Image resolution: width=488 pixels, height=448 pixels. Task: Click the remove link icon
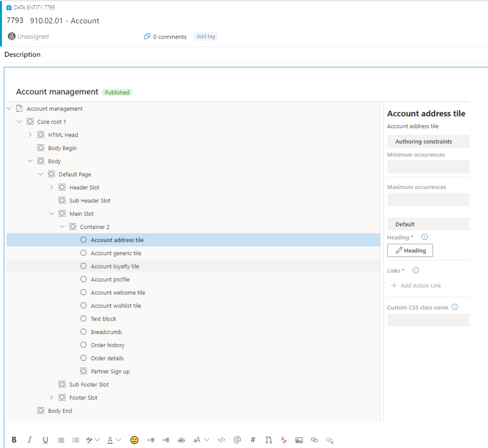(x=330, y=440)
